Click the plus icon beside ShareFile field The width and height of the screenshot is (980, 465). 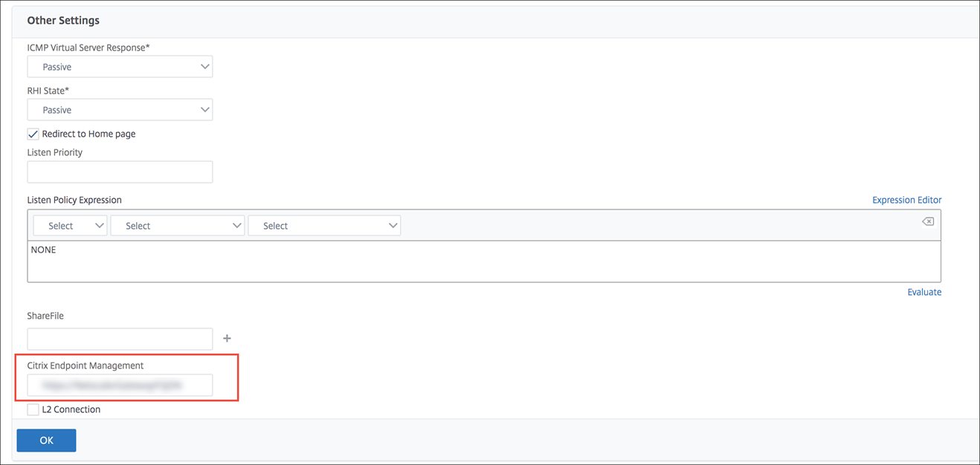pyautogui.click(x=228, y=339)
